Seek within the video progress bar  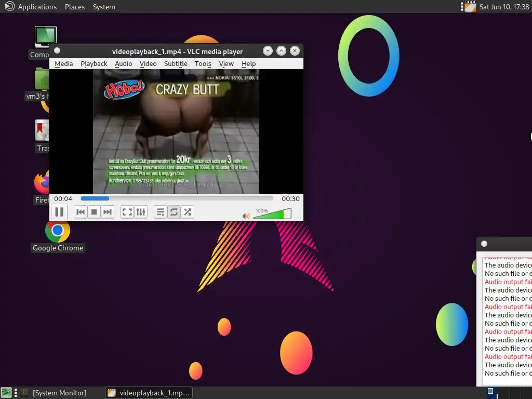click(x=177, y=198)
